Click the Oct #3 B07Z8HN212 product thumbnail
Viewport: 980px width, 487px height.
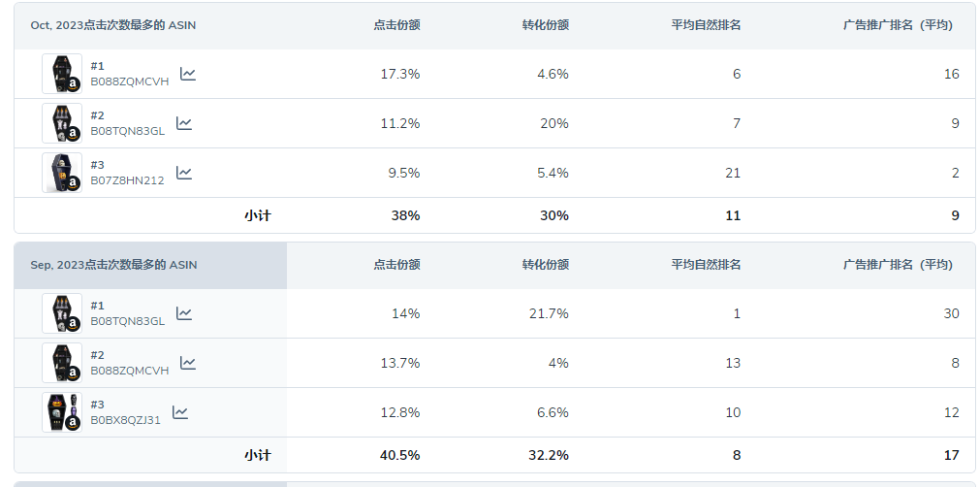(62, 173)
